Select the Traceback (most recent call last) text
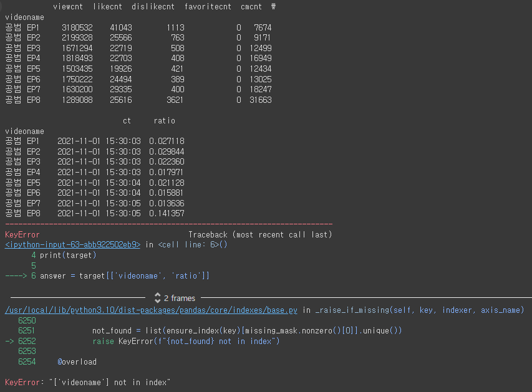 (260, 235)
